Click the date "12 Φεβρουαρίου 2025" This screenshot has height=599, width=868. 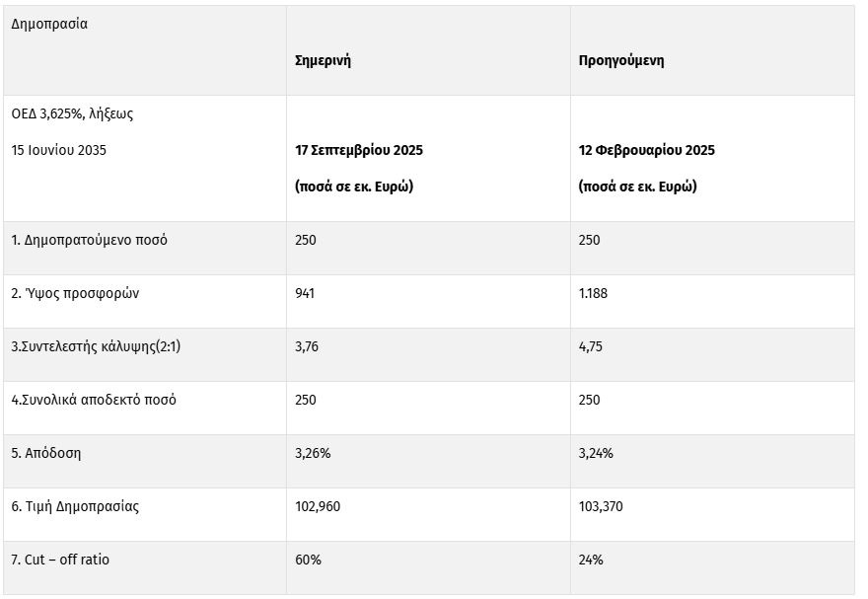[x=646, y=151]
